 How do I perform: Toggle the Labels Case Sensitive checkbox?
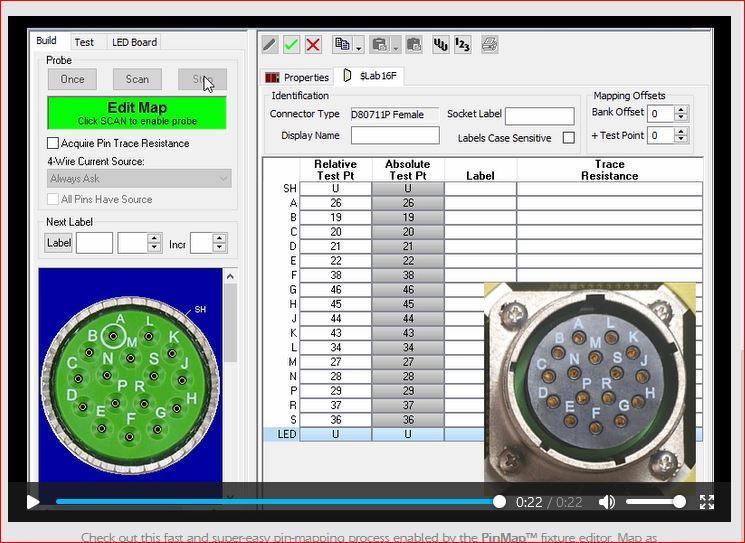(x=568, y=138)
